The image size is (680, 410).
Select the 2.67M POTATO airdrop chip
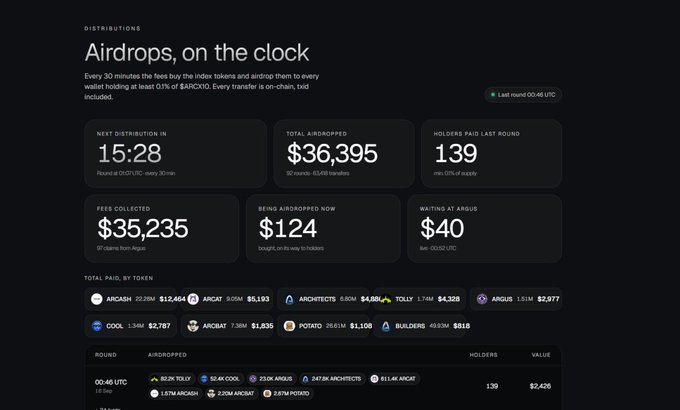click(x=287, y=394)
